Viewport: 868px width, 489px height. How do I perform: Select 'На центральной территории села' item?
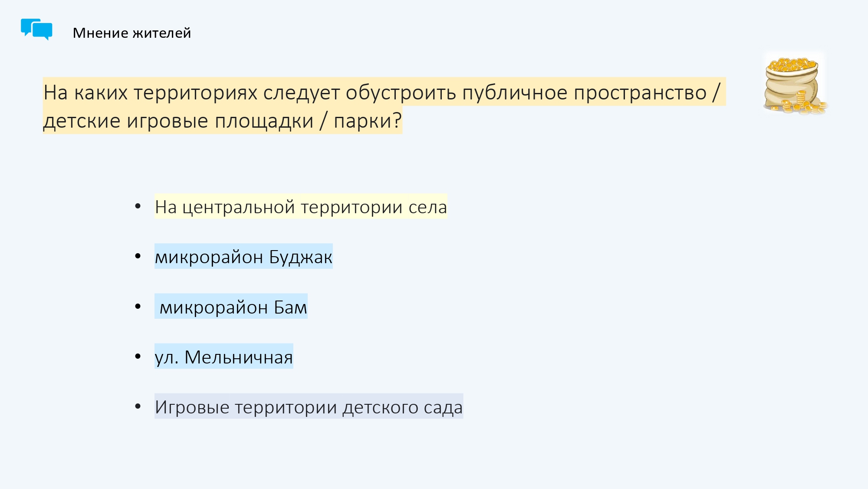(x=301, y=207)
